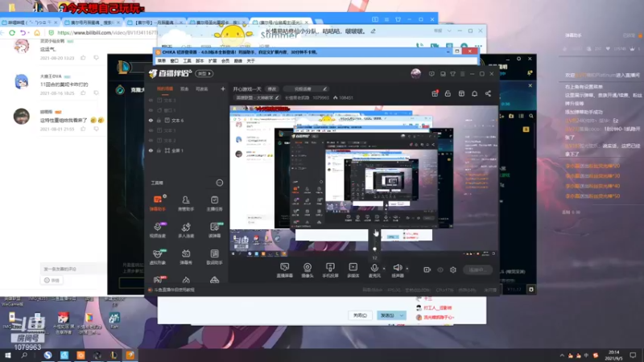
Task: Click the padlock icon in top-right toolbar
Action: coord(448,93)
